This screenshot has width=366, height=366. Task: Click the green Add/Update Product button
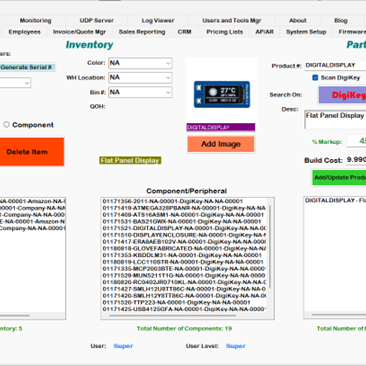(339, 177)
